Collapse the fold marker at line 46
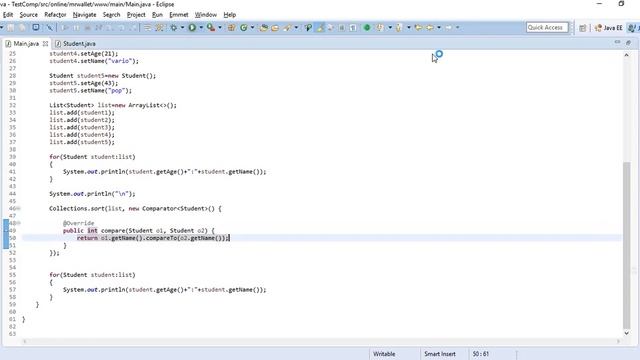 click(x=19, y=209)
